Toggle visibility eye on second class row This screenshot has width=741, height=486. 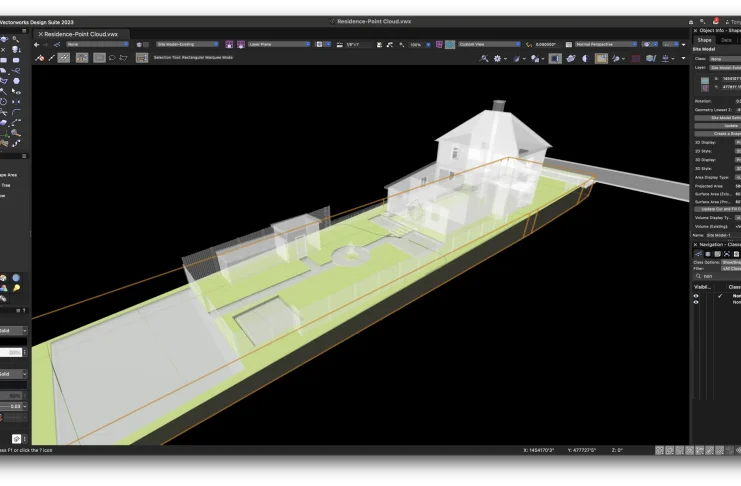[696, 302]
